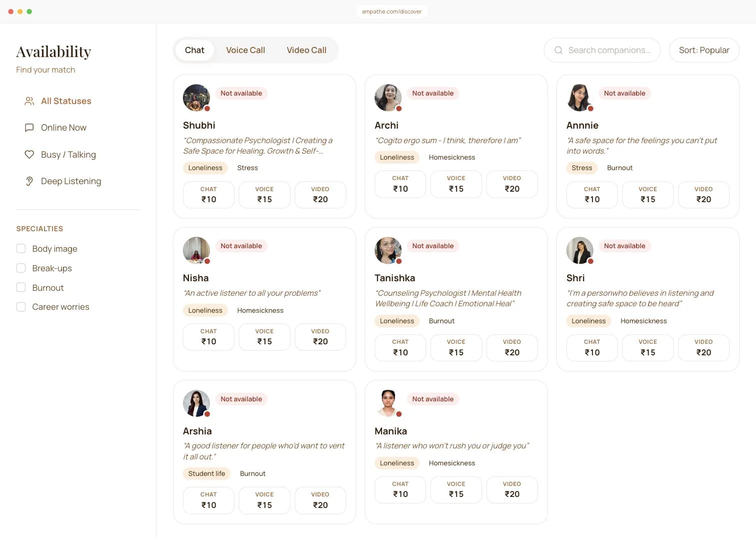Open the Sort: Popular dropdown

point(704,50)
